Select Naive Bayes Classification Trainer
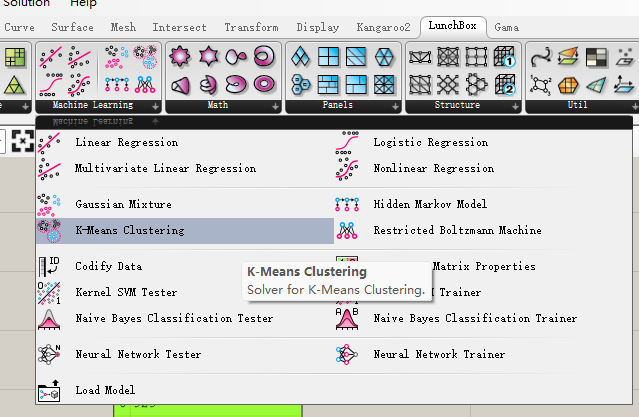Screen dimensions: 639x417 pos(483,318)
